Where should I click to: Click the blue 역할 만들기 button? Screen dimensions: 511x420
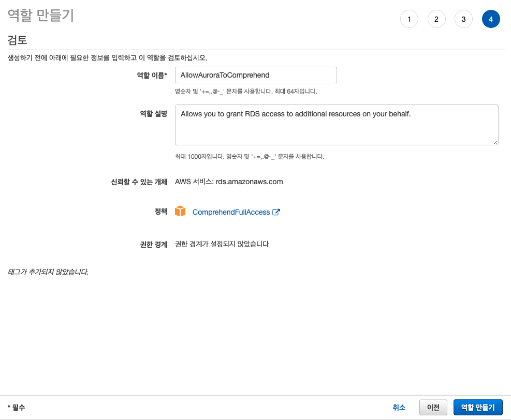click(478, 408)
